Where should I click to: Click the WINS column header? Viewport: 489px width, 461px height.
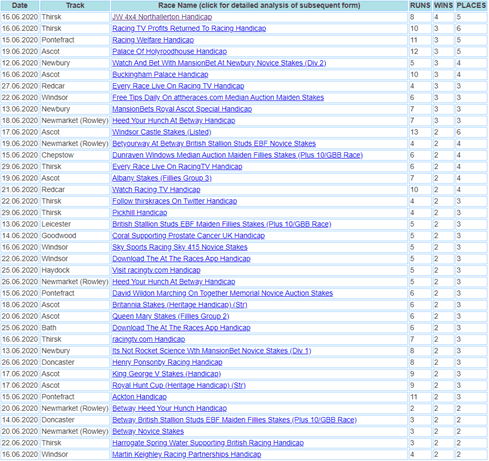(x=443, y=6)
